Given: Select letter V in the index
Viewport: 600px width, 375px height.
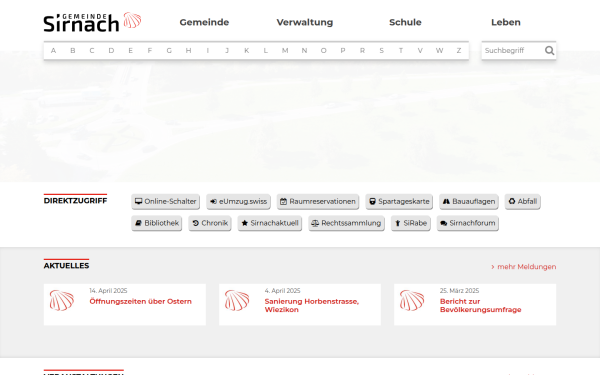Looking at the screenshot, I should (420, 51).
